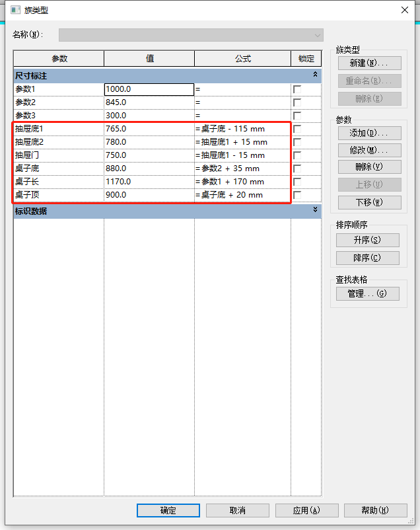Sort parameters with 升序(S)
The height and width of the screenshot is (530, 420).
[x=368, y=240]
